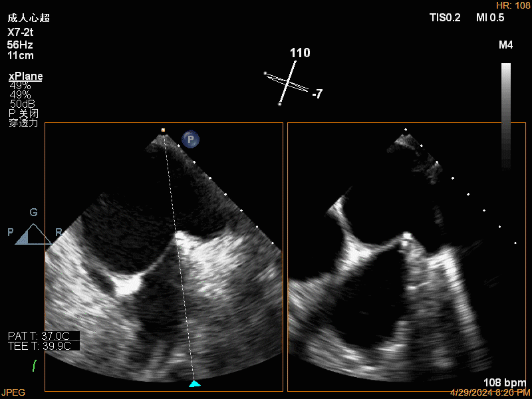Click the 56Hz frame rate value

[21, 45]
